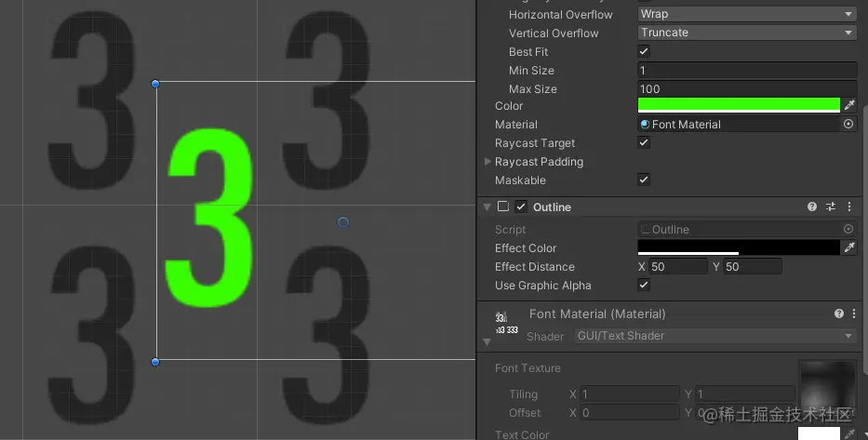Image resolution: width=868 pixels, height=440 pixels.
Task: Open the black Effect Color swatch
Action: pos(739,247)
